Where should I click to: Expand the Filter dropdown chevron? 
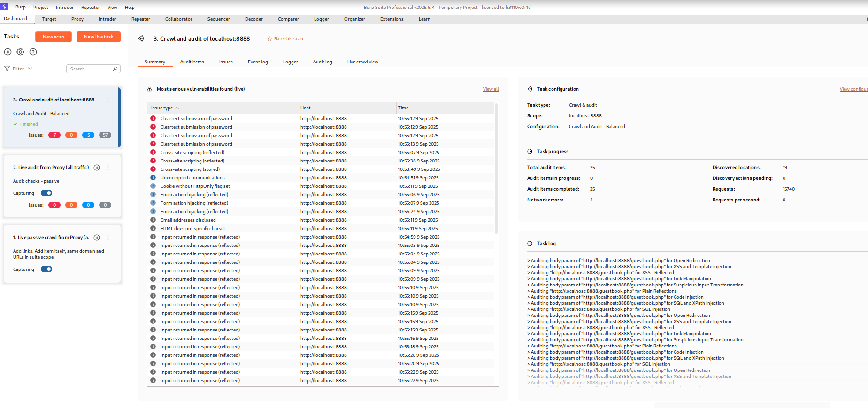30,69
